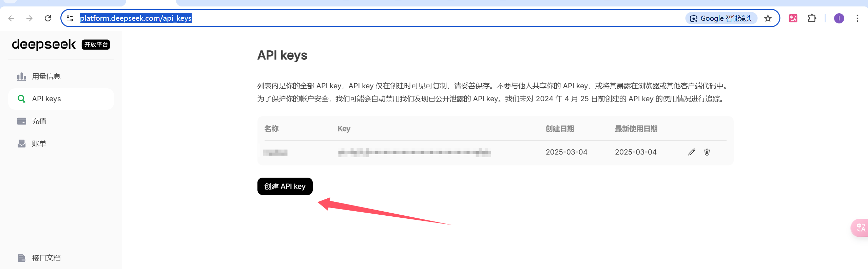
Task: Open Google 智能镜头 in the address bar
Action: (x=721, y=18)
